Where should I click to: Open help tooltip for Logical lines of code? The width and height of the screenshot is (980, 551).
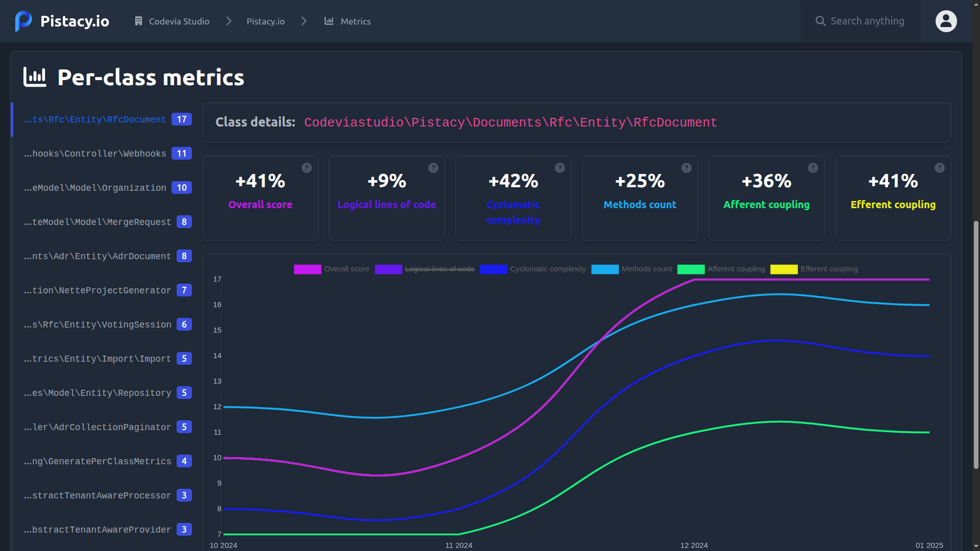pos(433,168)
